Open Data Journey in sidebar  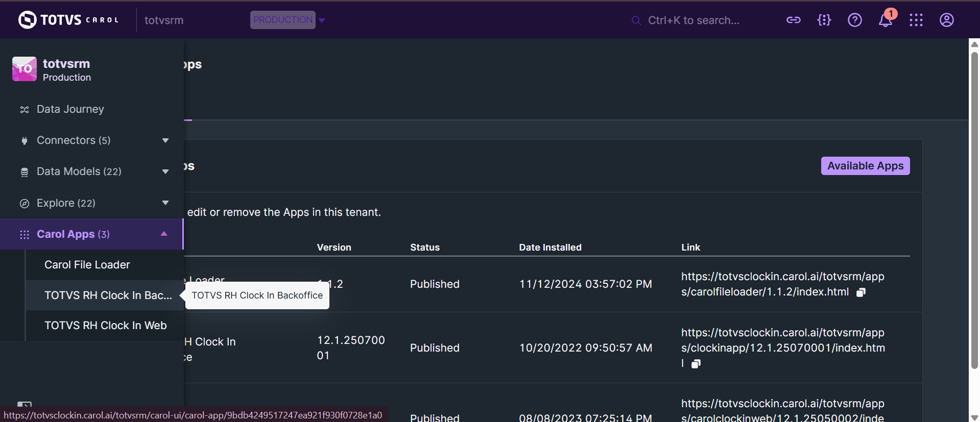(70, 109)
